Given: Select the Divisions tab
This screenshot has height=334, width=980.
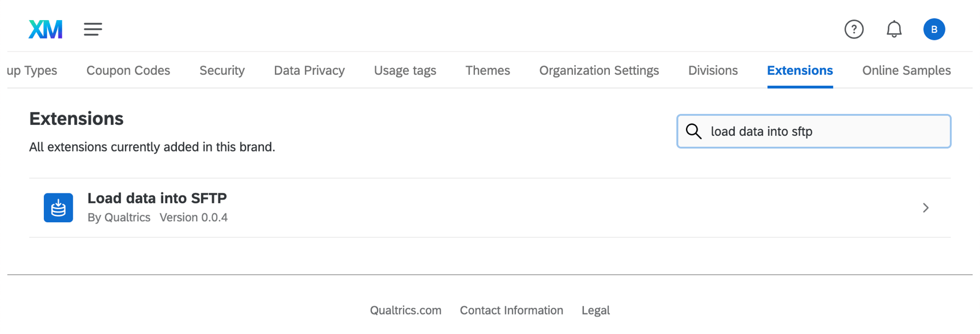Looking at the screenshot, I should (x=713, y=70).
